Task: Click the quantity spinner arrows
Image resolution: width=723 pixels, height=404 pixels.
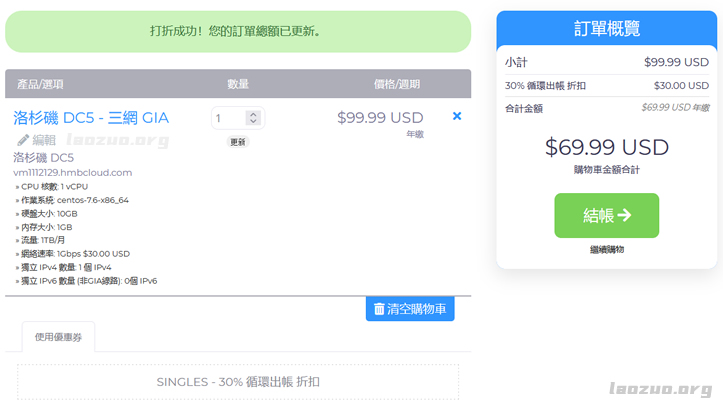Action: (x=253, y=118)
